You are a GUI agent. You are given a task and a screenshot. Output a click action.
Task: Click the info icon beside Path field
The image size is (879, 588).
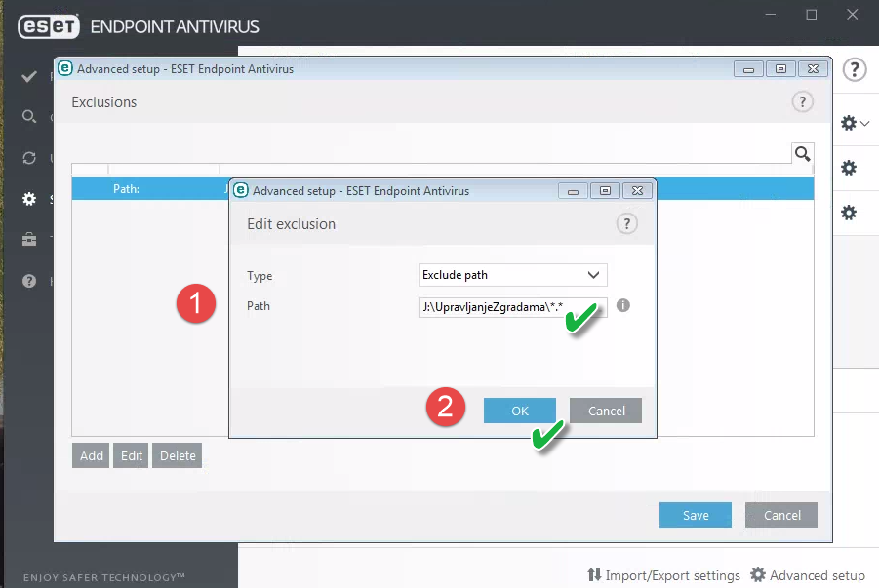623,305
